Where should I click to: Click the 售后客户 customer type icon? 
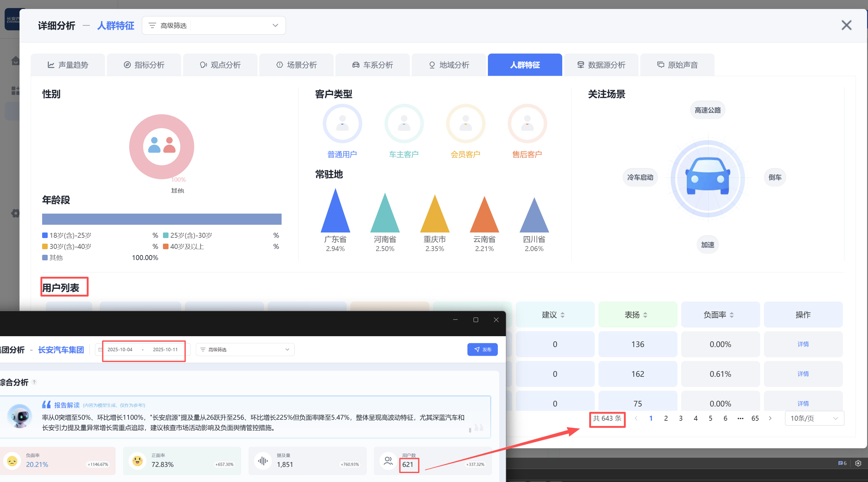click(x=527, y=124)
